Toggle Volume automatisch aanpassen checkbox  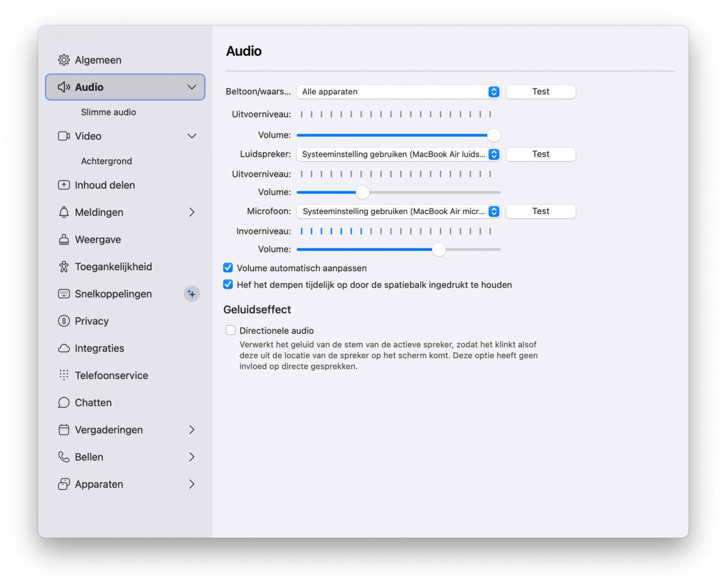[228, 268]
